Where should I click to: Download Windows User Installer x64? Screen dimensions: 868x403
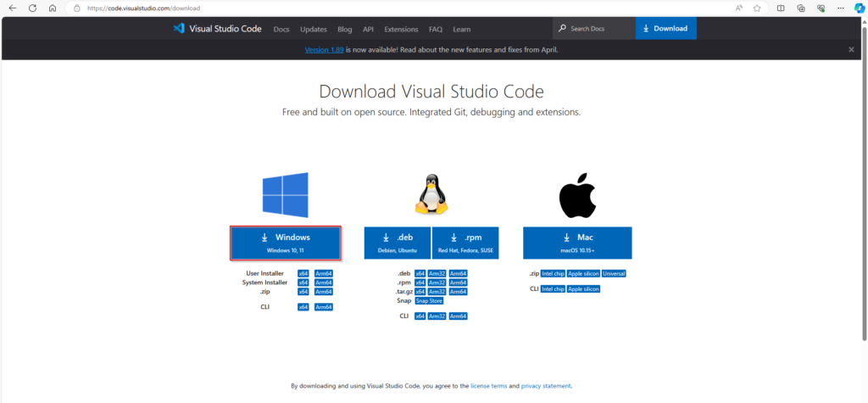(303, 273)
